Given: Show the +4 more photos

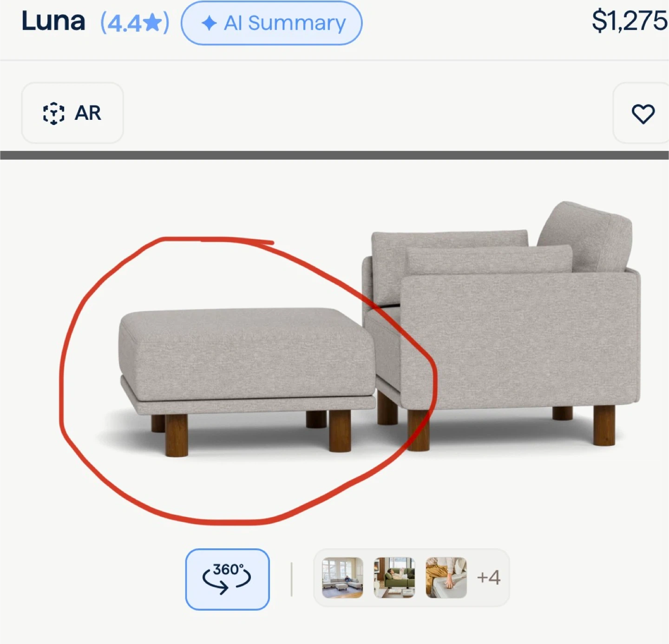Looking at the screenshot, I should pos(489,577).
